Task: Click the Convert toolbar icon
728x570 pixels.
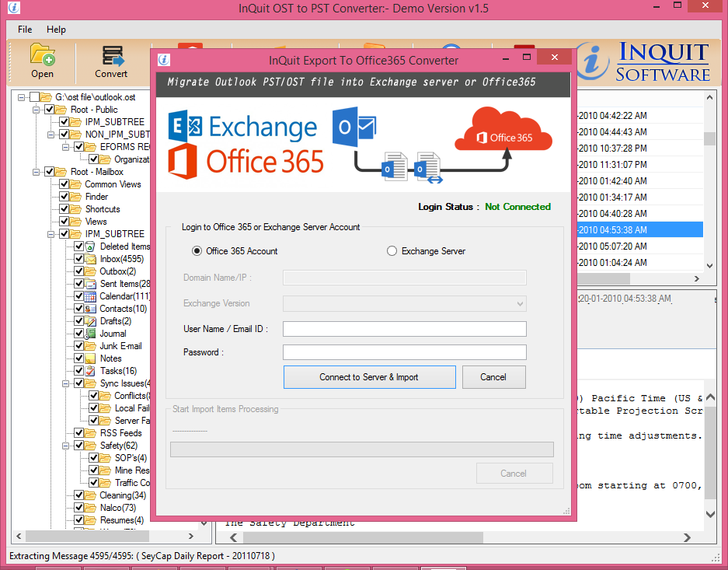Action: pos(111,57)
